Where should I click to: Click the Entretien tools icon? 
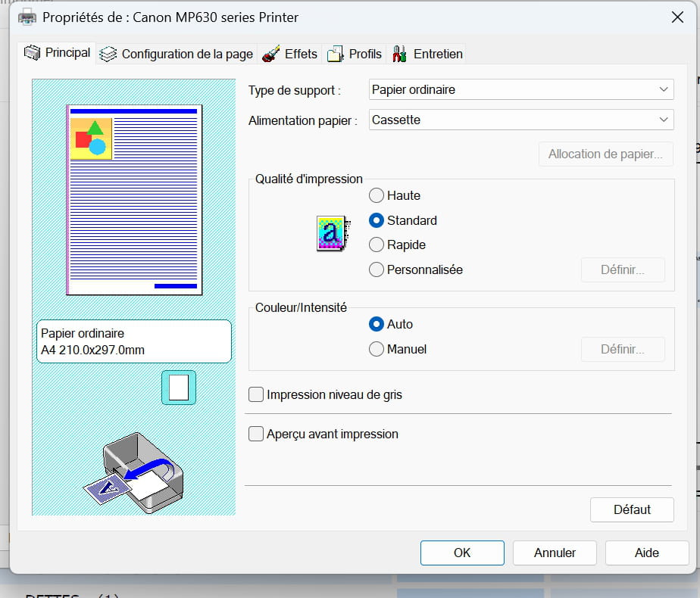click(x=399, y=54)
